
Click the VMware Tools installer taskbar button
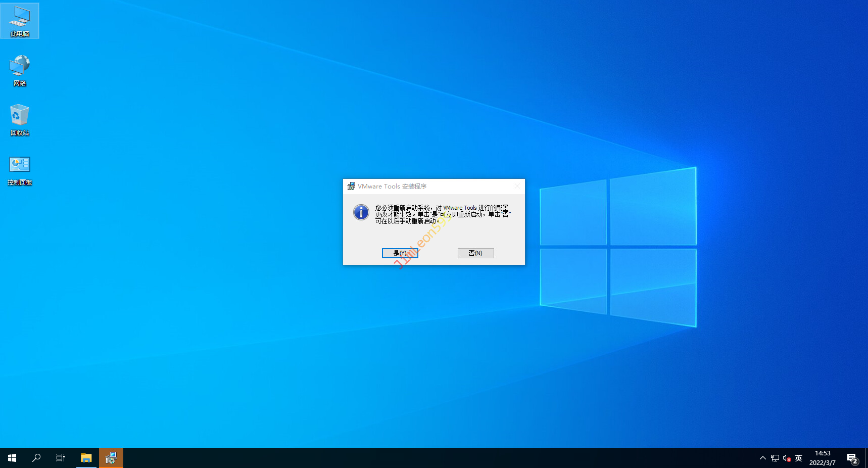[111, 458]
